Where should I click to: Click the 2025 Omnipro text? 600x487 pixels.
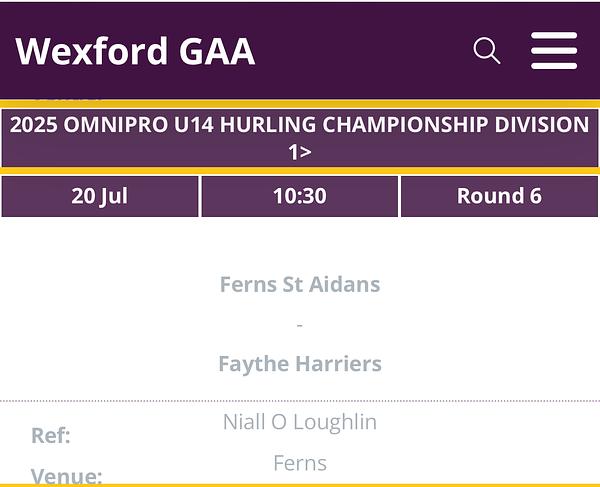[89, 125]
